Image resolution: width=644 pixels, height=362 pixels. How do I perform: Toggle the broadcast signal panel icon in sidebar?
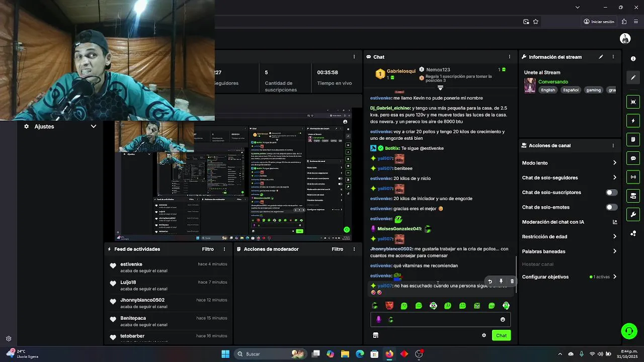[x=633, y=177]
